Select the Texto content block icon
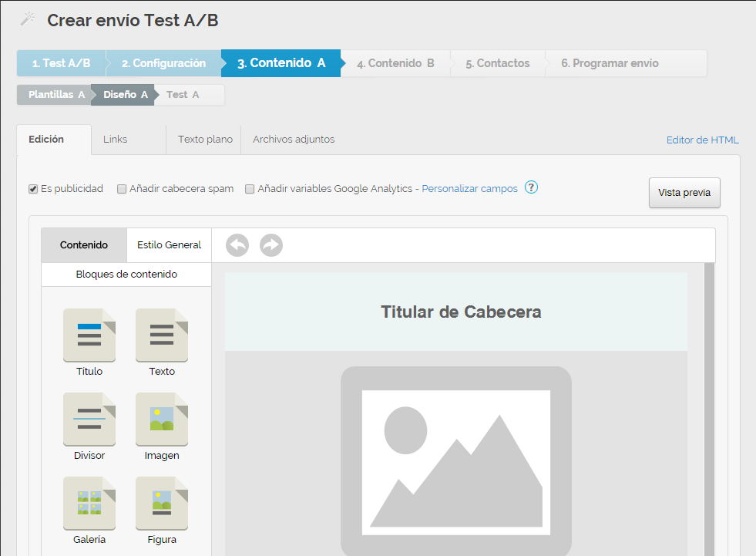Image resolution: width=756 pixels, height=556 pixels. pos(162,335)
